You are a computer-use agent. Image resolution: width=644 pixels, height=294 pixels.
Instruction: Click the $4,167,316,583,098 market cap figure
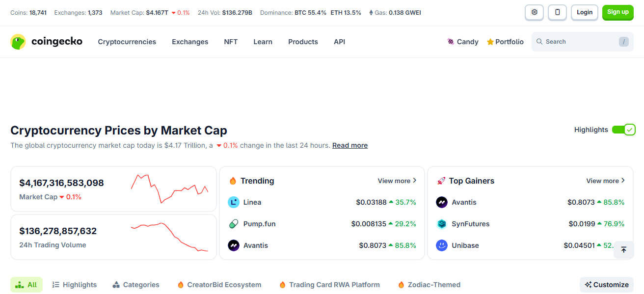[x=61, y=183]
